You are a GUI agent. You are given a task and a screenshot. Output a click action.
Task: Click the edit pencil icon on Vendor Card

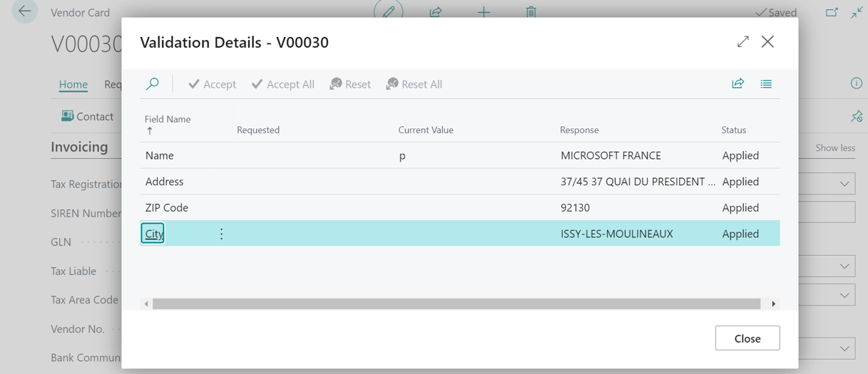coord(389,11)
